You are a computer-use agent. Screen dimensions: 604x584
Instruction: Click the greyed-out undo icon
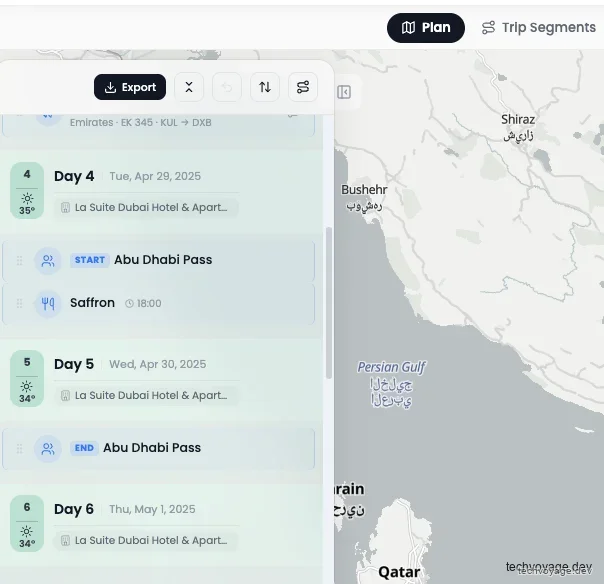tap(227, 87)
